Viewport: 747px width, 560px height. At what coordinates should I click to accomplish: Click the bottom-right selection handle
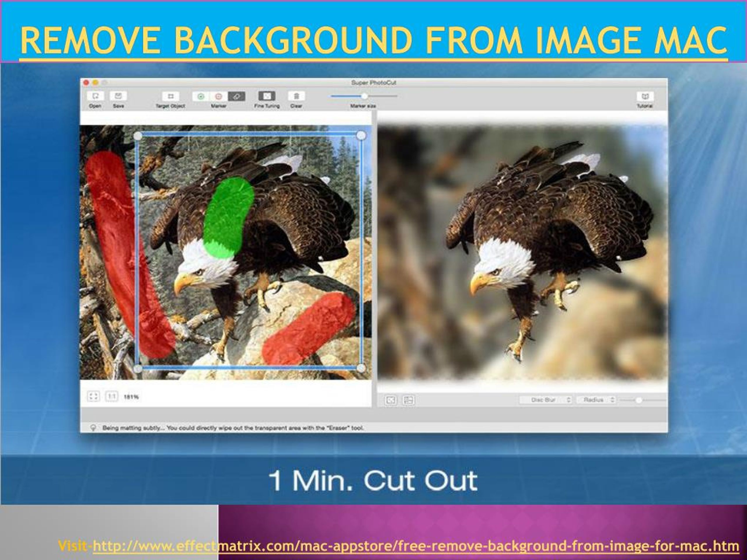point(361,368)
